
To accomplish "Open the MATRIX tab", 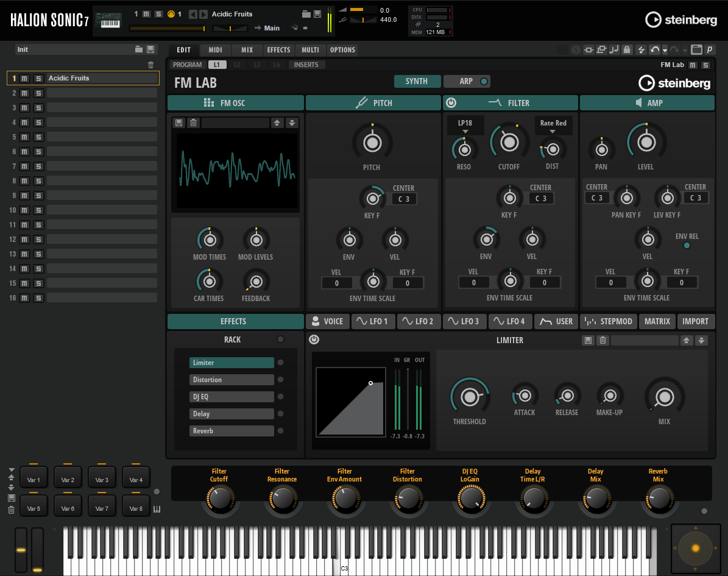I will coord(657,321).
